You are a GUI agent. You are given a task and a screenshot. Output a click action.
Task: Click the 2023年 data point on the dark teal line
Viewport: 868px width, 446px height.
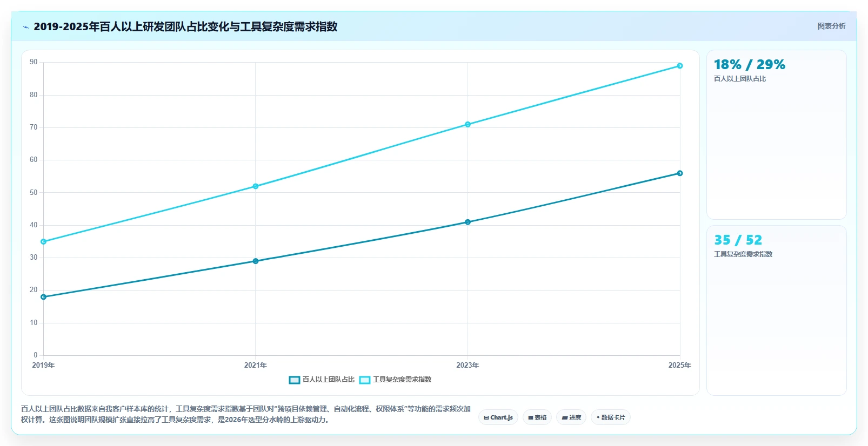[x=468, y=222]
